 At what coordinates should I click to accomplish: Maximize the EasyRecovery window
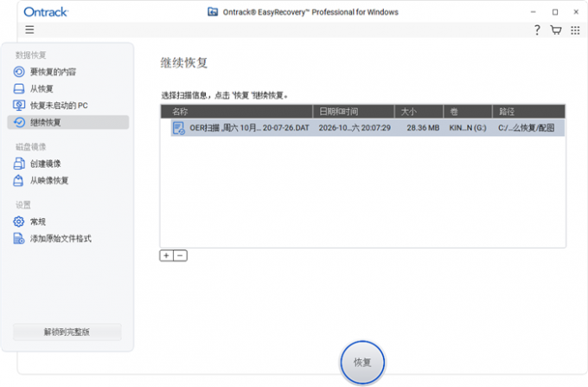[x=555, y=12]
